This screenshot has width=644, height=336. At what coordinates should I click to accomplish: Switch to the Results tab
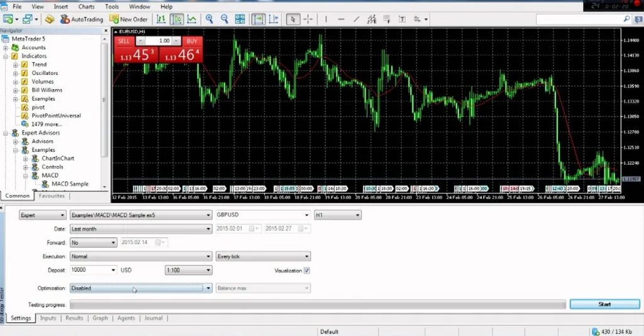pos(74,318)
